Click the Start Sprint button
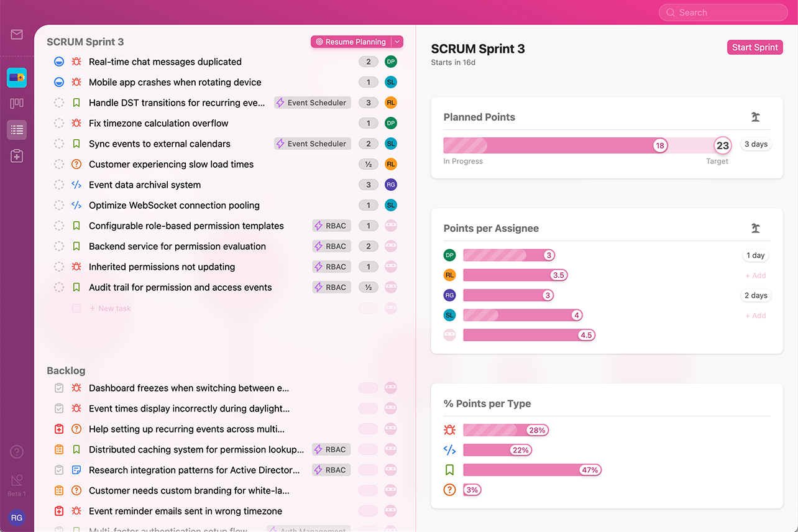The image size is (798, 532). 755,47
